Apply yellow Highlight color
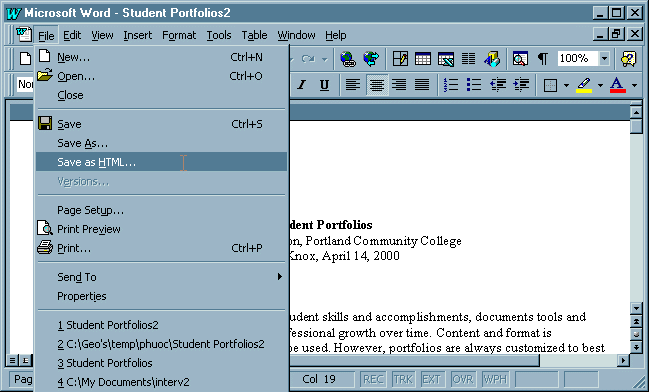Image resolution: width=649 pixels, height=392 pixels. [584, 85]
